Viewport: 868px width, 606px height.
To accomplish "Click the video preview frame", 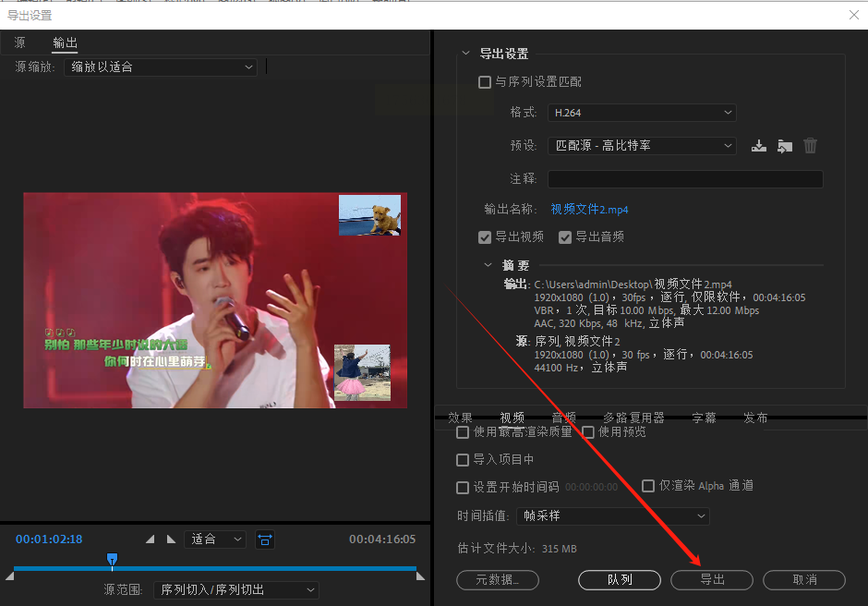I will [x=215, y=301].
